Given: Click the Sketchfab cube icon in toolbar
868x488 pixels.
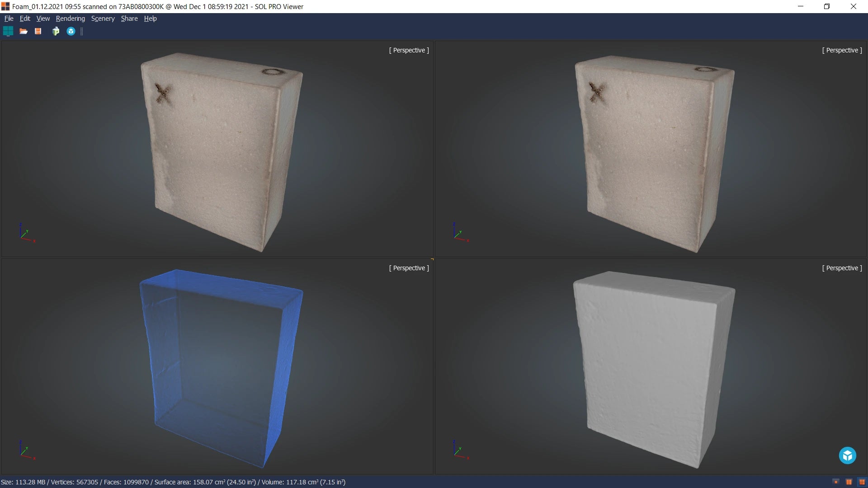Looking at the screenshot, I should coord(71,31).
